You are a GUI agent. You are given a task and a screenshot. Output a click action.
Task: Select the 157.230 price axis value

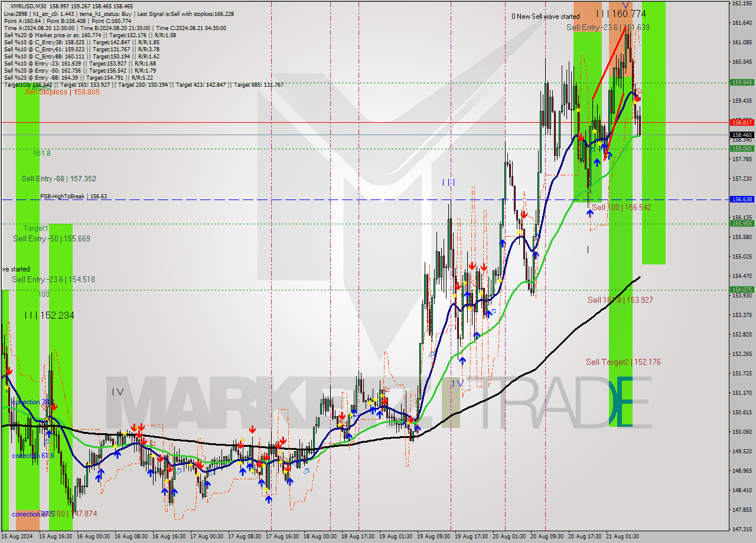pos(742,179)
